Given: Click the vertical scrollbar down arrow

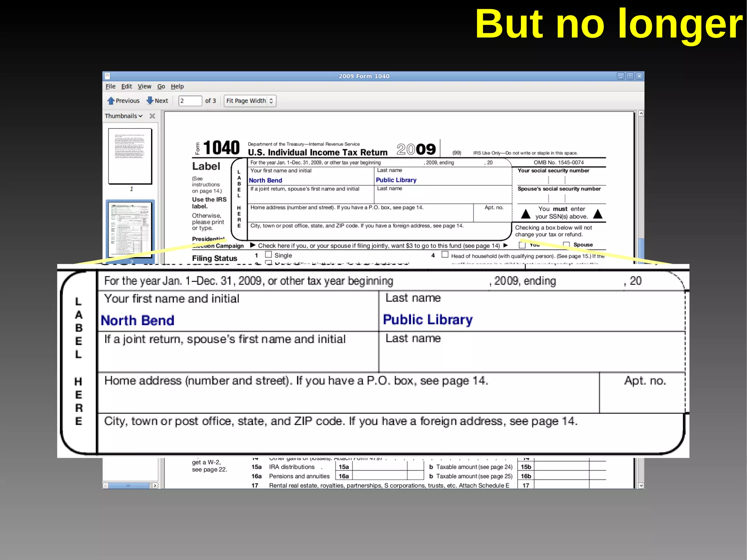Looking at the screenshot, I should pyautogui.click(x=641, y=486).
